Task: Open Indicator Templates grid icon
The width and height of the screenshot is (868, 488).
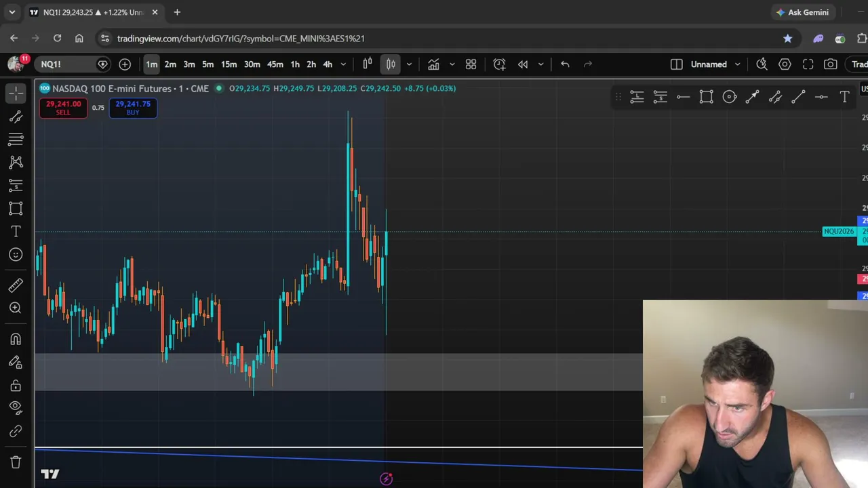Action: pyautogui.click(x=471, y=64)
